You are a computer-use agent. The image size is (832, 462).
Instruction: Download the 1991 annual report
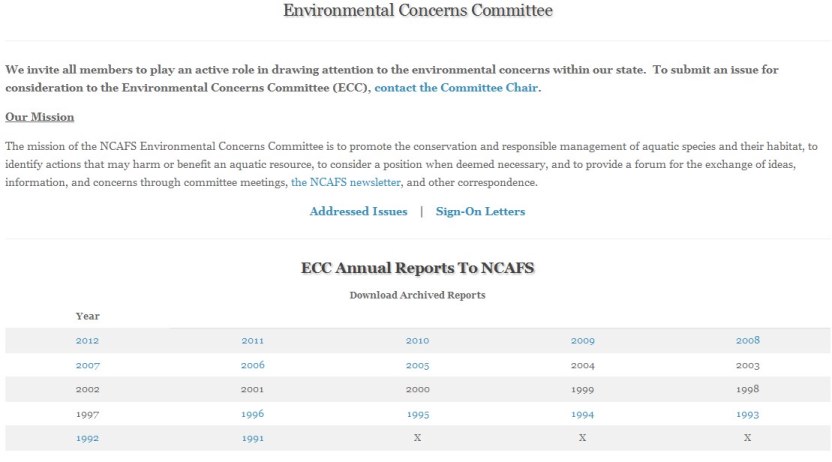(x=253, y=438)
